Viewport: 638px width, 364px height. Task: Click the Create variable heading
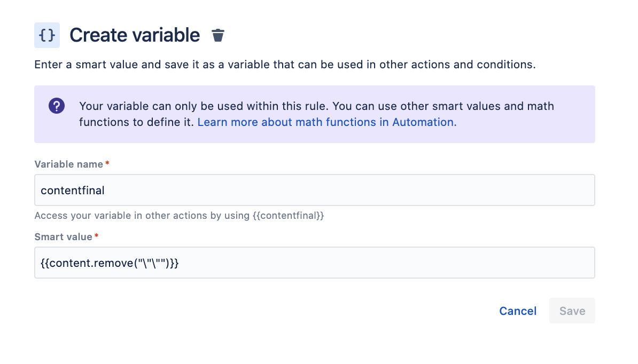135,35
